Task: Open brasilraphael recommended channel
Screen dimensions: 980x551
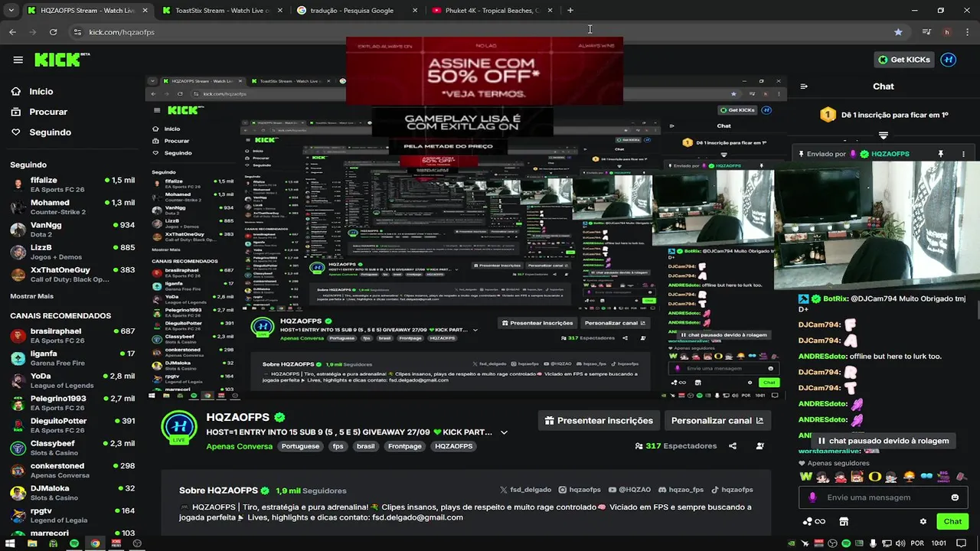Action: pyautogui.click(x=71, y=336)
